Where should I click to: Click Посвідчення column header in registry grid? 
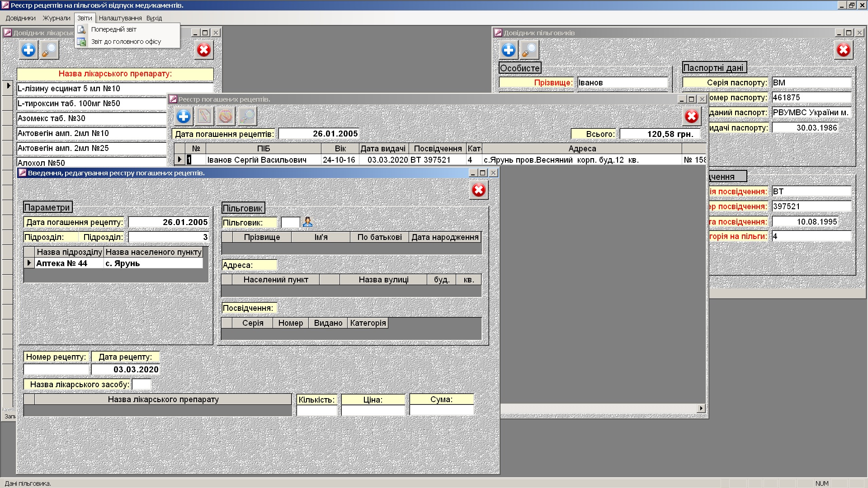click(x=438, y=149)
